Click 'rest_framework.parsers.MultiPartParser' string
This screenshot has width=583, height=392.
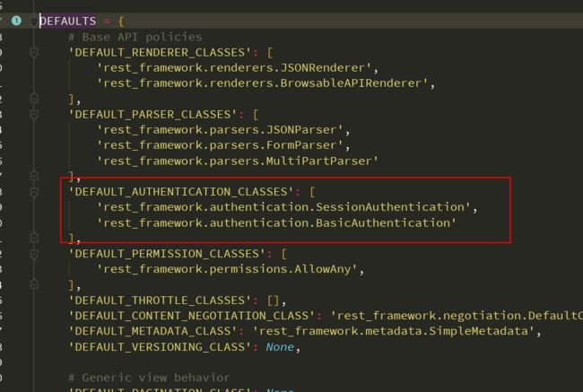tap(238, 161)
